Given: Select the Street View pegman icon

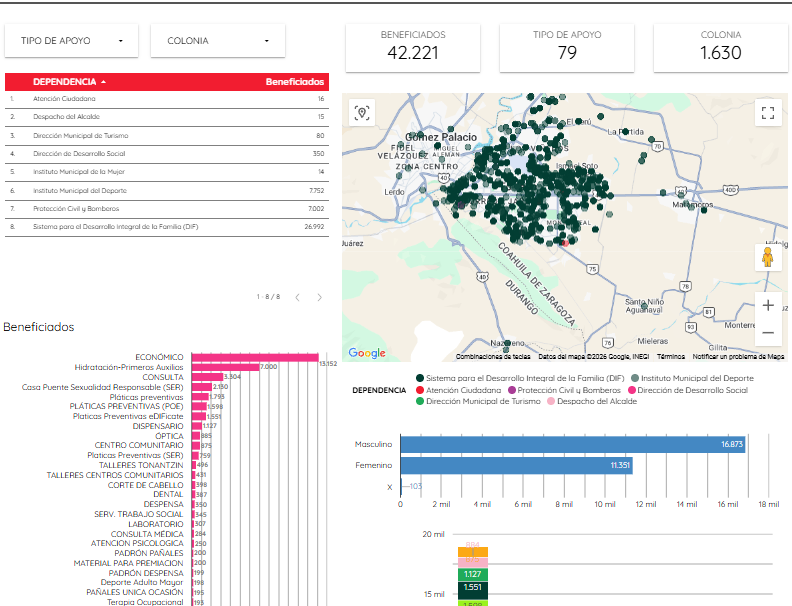Looking at the screenshot, I should pyautogui.click(x=768, y=257).
